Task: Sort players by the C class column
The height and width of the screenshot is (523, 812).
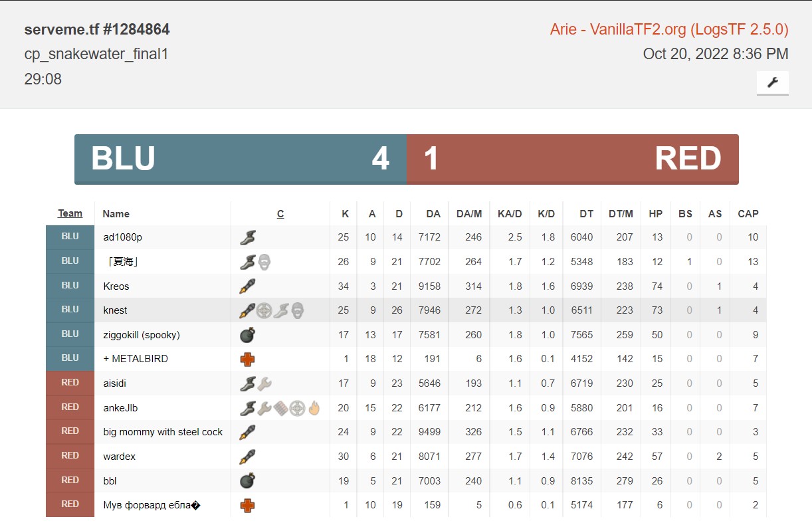Action: (280, 214)
